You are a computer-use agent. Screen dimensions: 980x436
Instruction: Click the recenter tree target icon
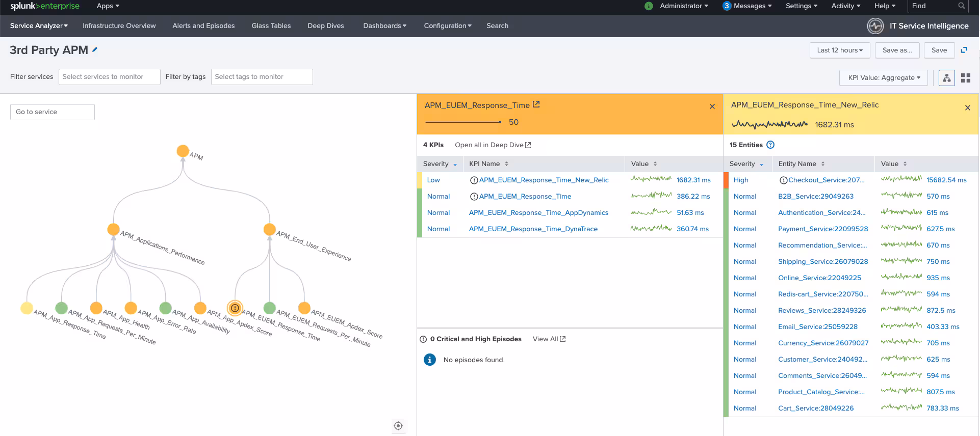(398, 426)
